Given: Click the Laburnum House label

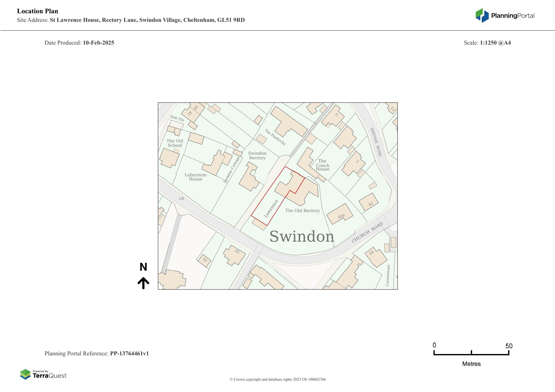Looking at the screenshot, I should coord(196,177).
